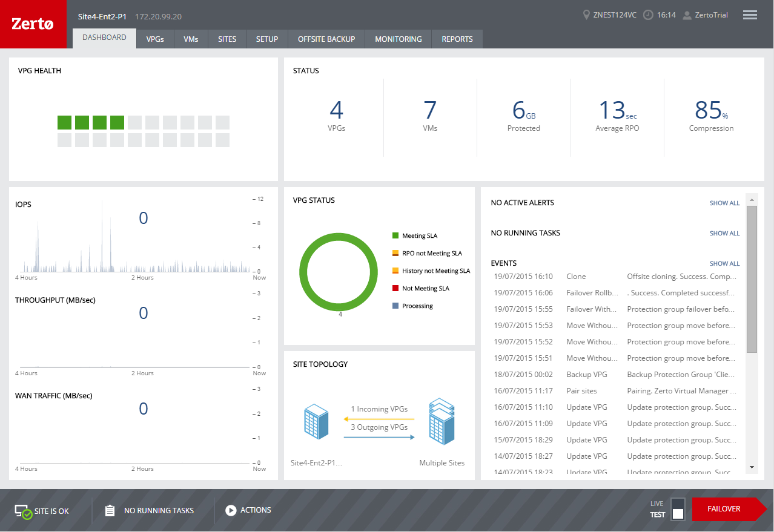Click the Zerto logo

[33, 24]
